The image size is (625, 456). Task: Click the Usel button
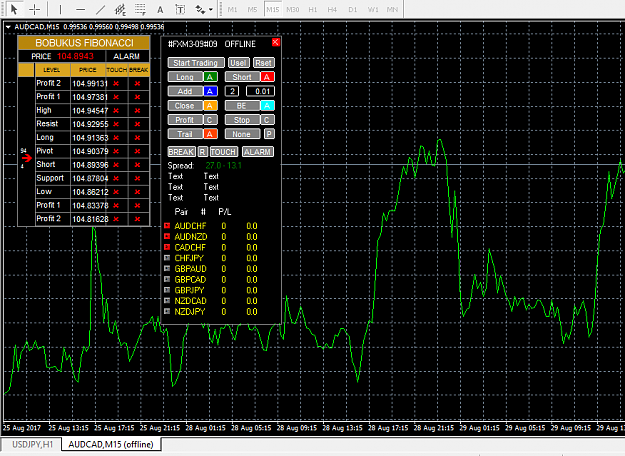click(238, 63)
